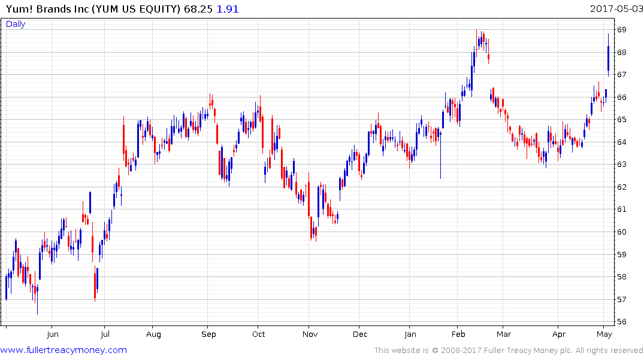This screenshot has height=359, width=644.
Task: Click the Daily interval label
Action: (x=16, y=24)
